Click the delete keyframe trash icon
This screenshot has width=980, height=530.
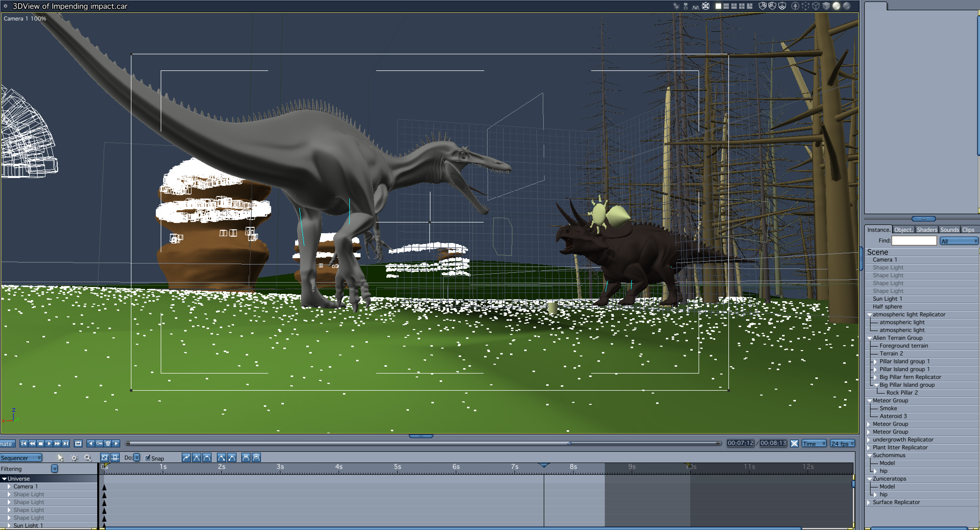coord(108,443)
